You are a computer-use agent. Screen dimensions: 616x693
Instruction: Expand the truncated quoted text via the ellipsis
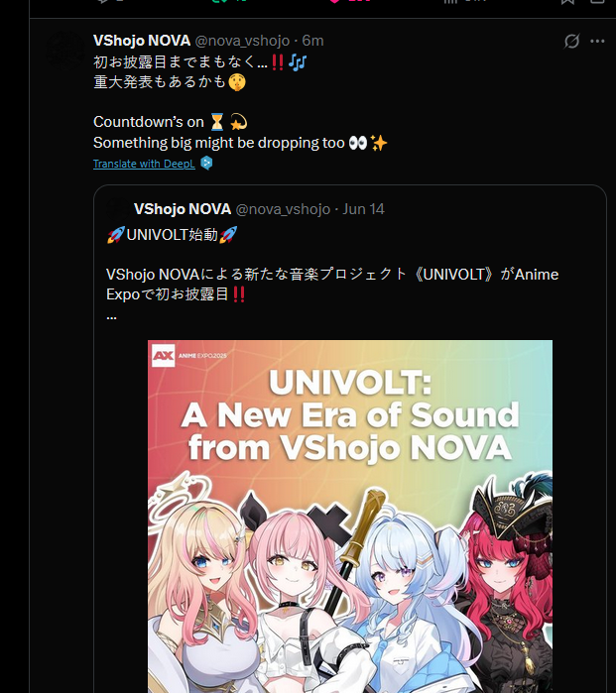(111, 317)
